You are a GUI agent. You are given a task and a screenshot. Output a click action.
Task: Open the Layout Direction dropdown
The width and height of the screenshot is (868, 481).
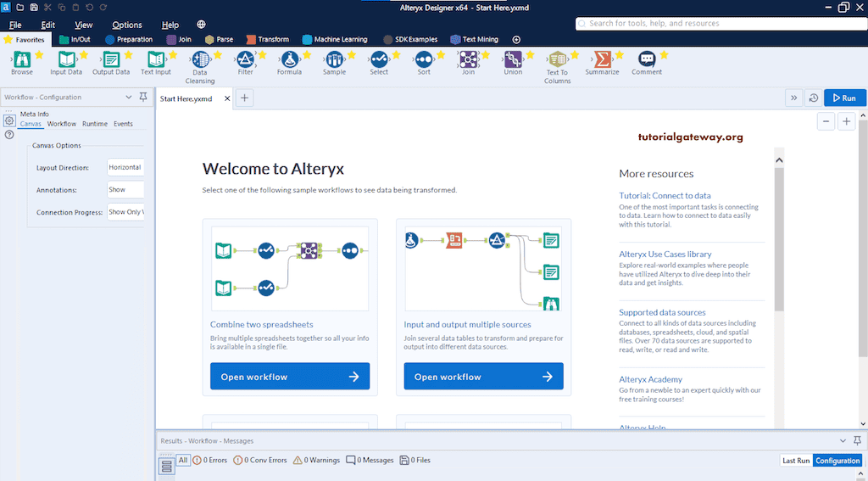pos(125,167)
